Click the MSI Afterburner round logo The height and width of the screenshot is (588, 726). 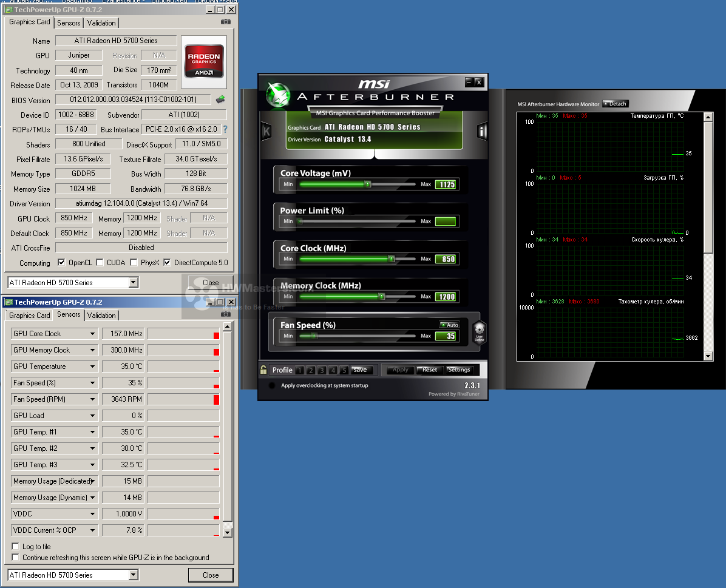278,95
